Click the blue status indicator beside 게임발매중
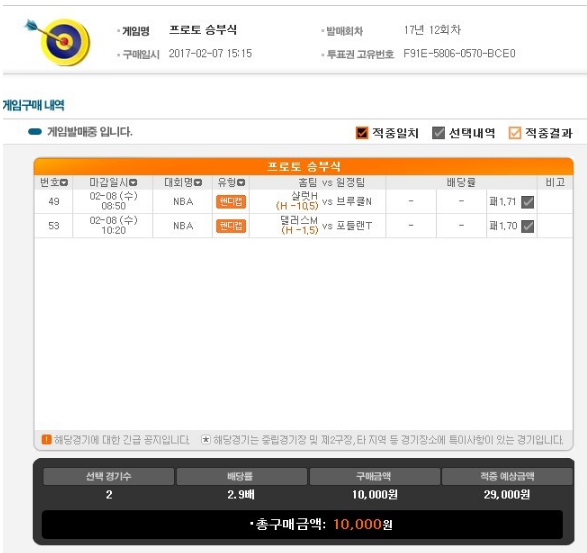 (x=35, y=131)
